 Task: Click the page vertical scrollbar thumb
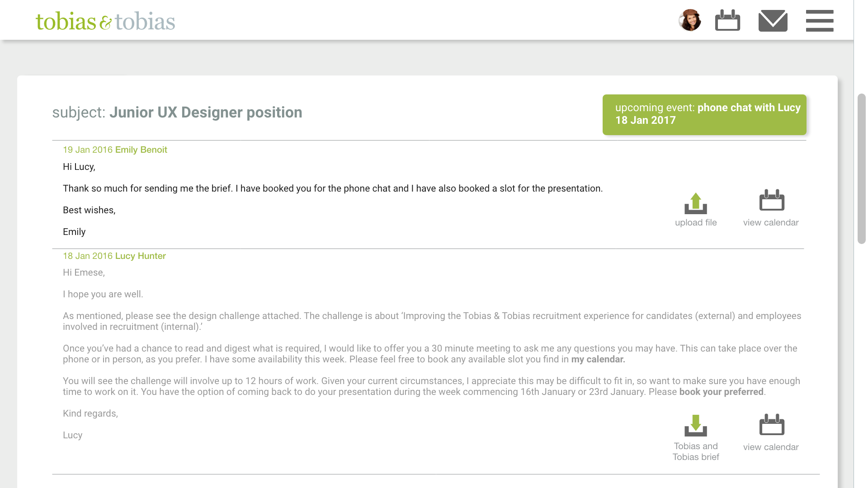861,168
